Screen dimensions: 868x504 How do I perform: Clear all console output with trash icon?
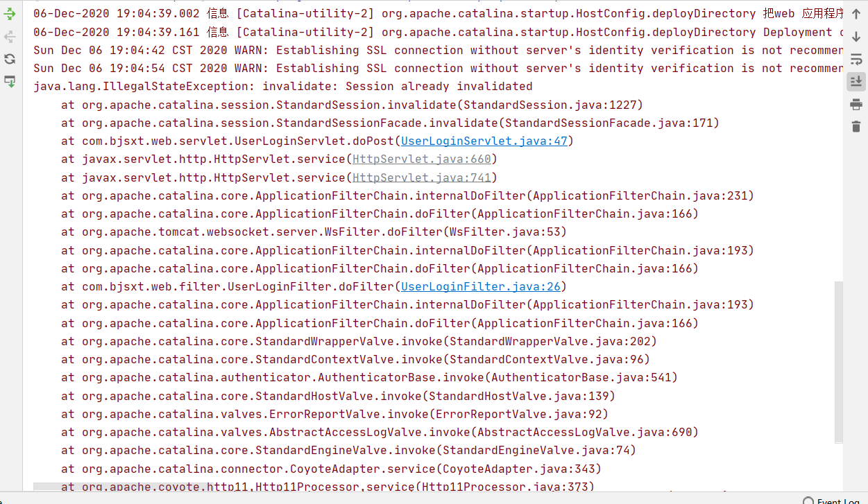coord(856,126)
